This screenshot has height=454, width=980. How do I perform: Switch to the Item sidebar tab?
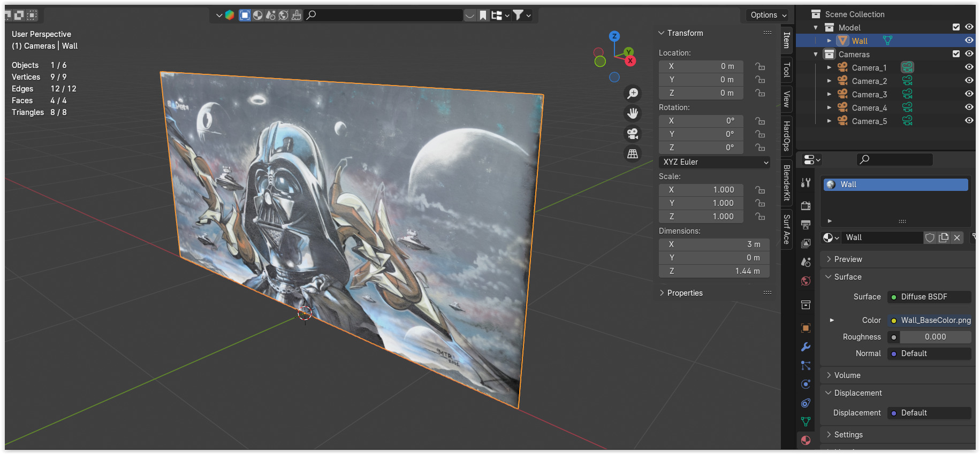click(x=787, y=40)
